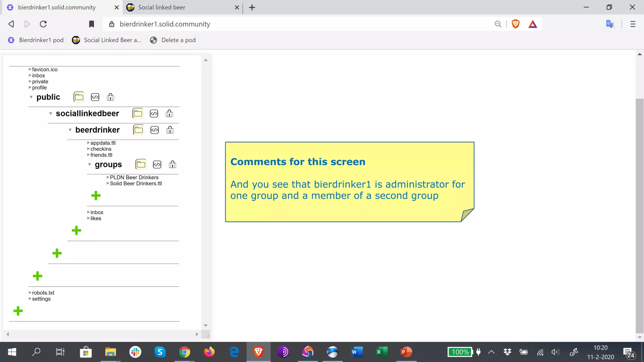Click Brave Rewards triangle icon
The image size is (644, 362).
[x=533, y=24]
